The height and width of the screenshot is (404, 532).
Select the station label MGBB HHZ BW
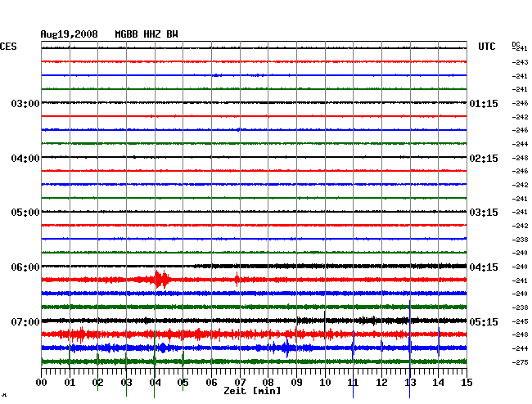click(x=147, y=34)
